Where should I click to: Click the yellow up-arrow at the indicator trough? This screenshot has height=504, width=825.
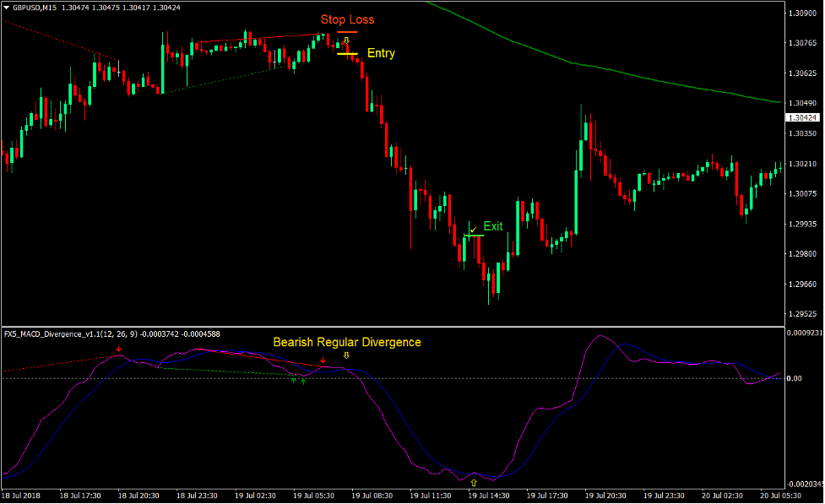(475, 482)
